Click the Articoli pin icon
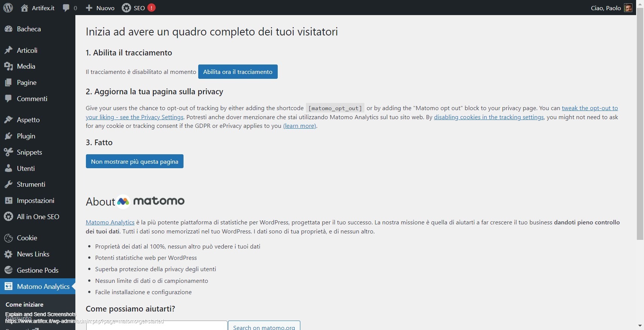This screenshot has width=644, height=330. pyautogui.click(x=8, y=50)
